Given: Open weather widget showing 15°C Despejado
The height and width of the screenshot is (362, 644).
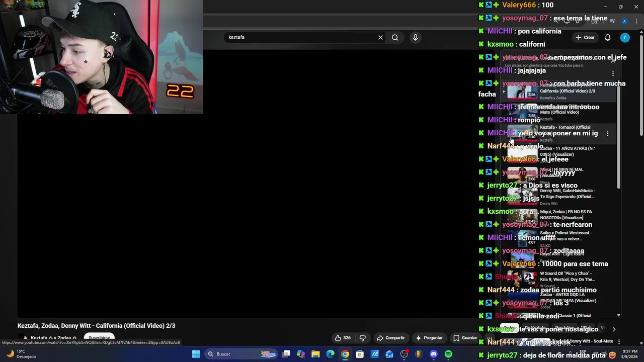Looking at the screenshot, I should [x=20, y=354].
